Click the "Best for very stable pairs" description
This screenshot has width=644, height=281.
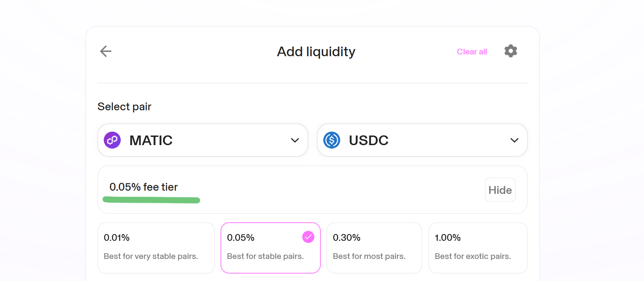(151, 256)
